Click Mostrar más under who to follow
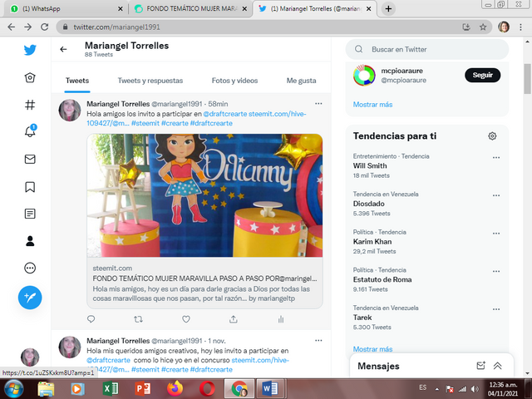This screenshot has width=532, height=399. tap(372, 105)
